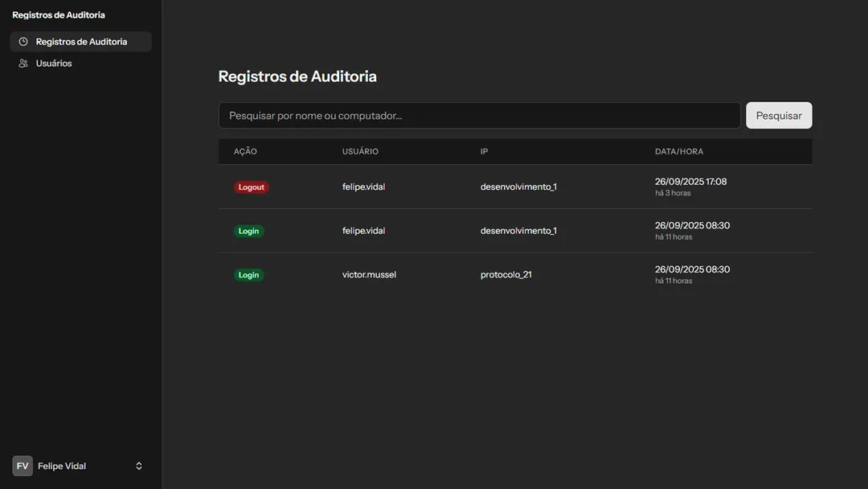This screenshot has height=489, width=868.
Task: Click the audit row for victor.mussel on protocolo_21
Action: (x=514, y=274)
